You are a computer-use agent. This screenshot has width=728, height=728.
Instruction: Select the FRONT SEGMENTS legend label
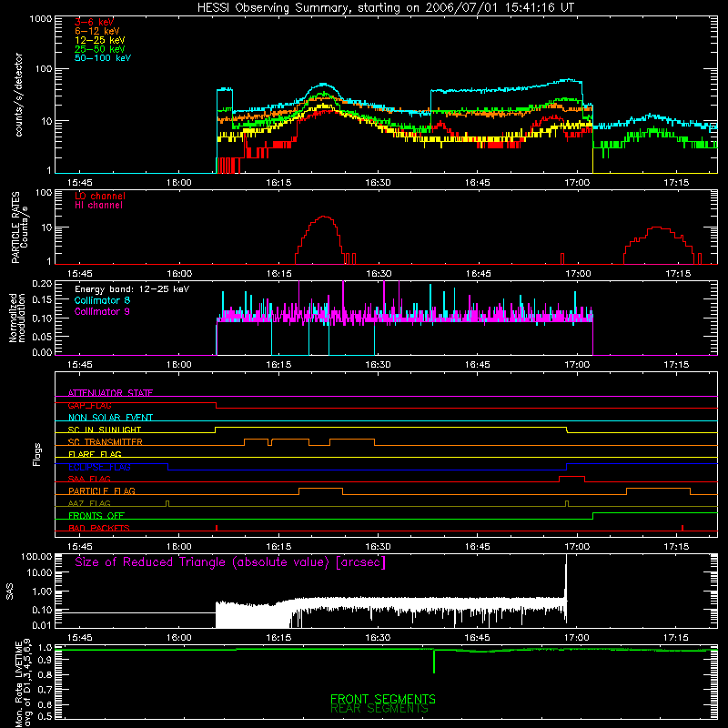click(383, 699)
